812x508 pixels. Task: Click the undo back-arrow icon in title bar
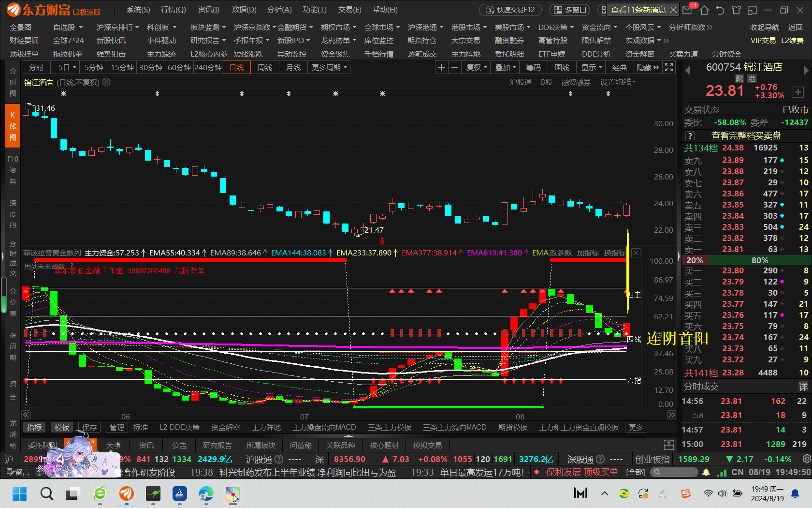pyautogui.click(x=720, y=10)
